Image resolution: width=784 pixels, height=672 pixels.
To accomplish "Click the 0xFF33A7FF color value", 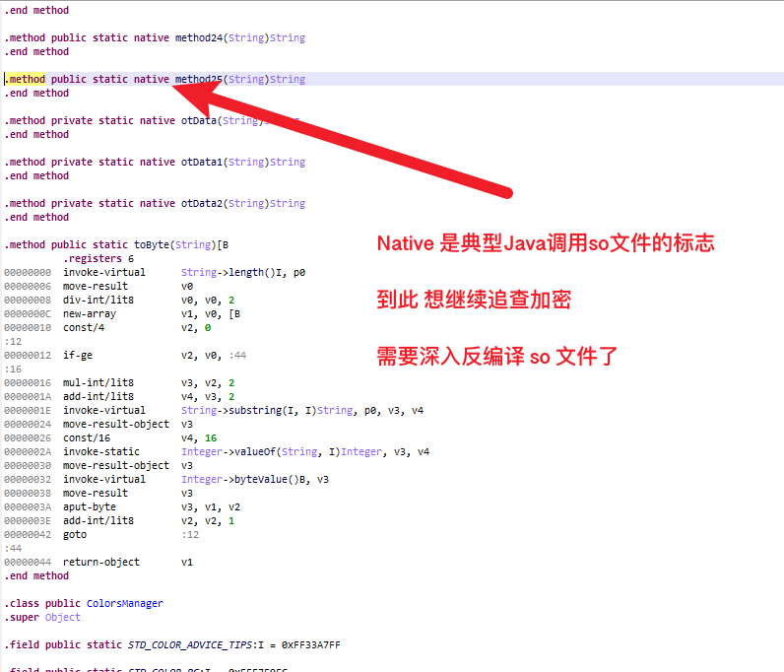I will (x=312, y=644).
